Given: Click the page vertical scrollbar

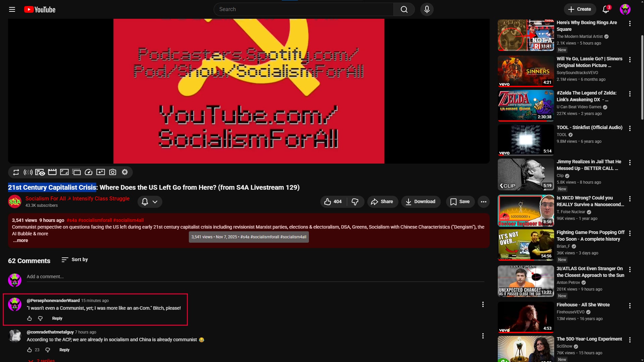Looking at the screenshot, I should tap(642, 77).
